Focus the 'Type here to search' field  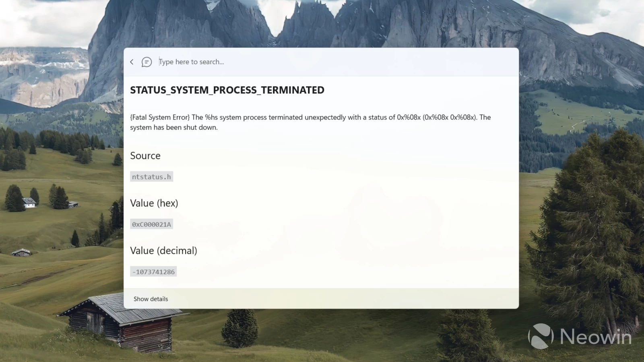point(336,62)
